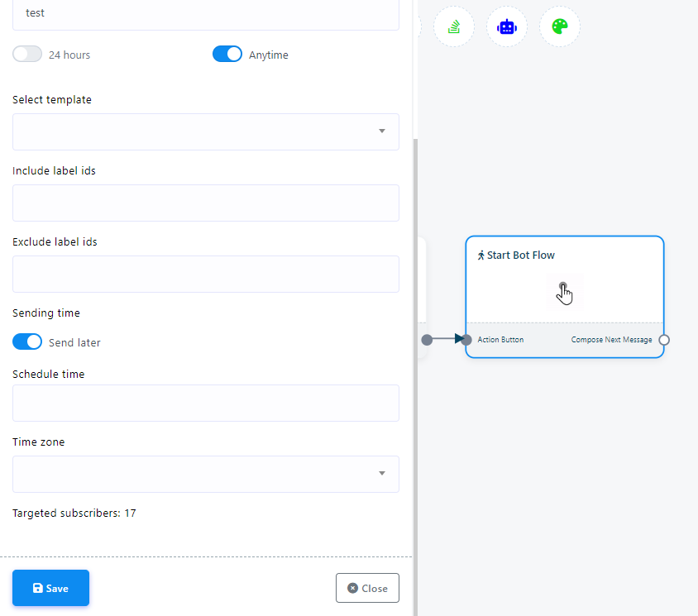
Task: Click the Action Button input connector dot
Action: [x=466, y=340]
